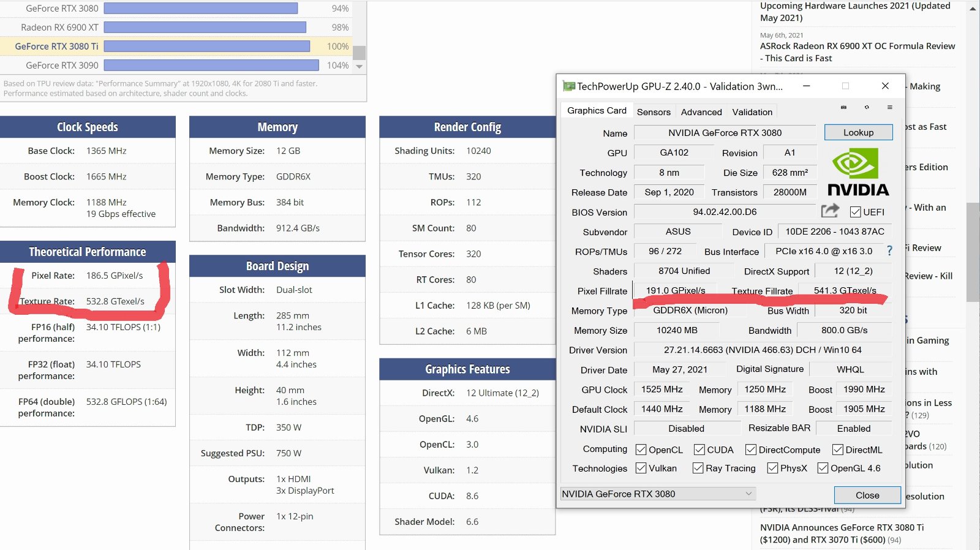The width and height of the screenshot is (980, 550).
Task: Switch to the Sensors tab
Action: tap(654, 112)
